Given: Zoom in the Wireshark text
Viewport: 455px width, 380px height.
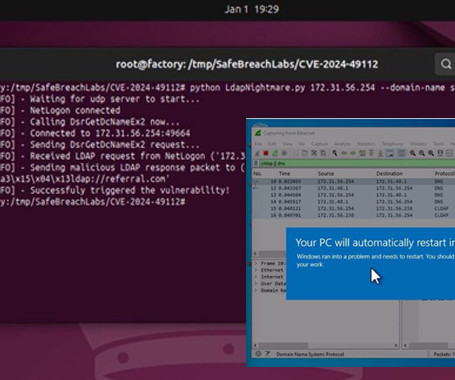Looking at the screenshot, I should point(412,153).
